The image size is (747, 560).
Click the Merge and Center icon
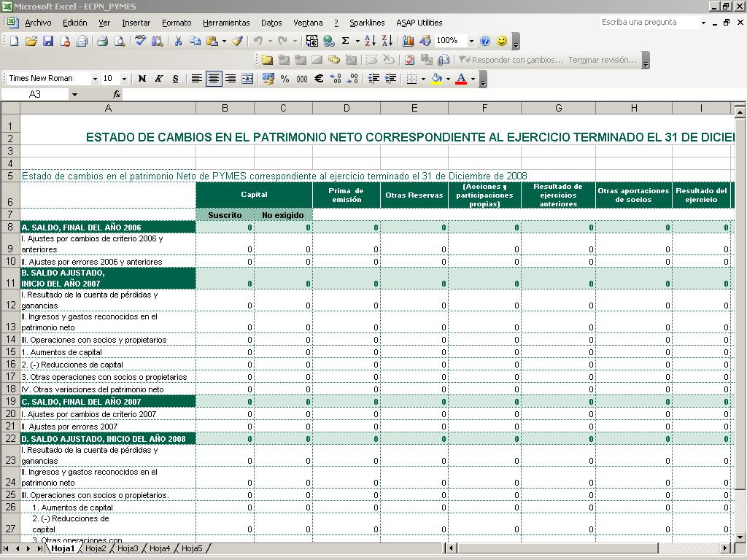(x=247, y=79)
